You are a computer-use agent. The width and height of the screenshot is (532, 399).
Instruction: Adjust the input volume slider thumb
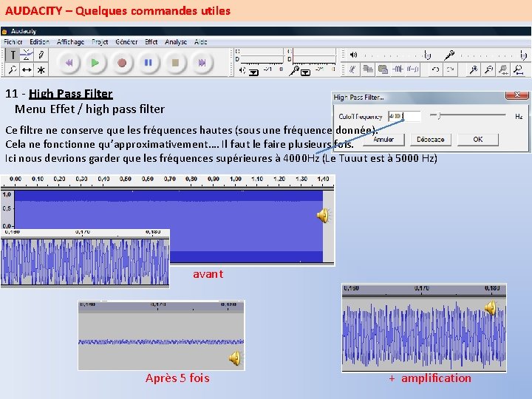pos(523,55)
